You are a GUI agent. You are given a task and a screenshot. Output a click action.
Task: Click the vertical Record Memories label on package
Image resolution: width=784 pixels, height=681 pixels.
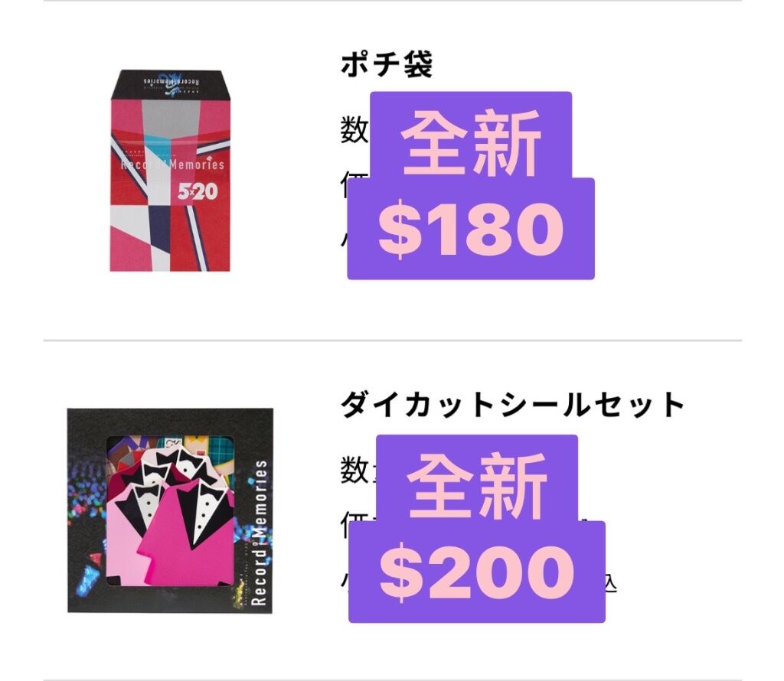coord(259,533)
